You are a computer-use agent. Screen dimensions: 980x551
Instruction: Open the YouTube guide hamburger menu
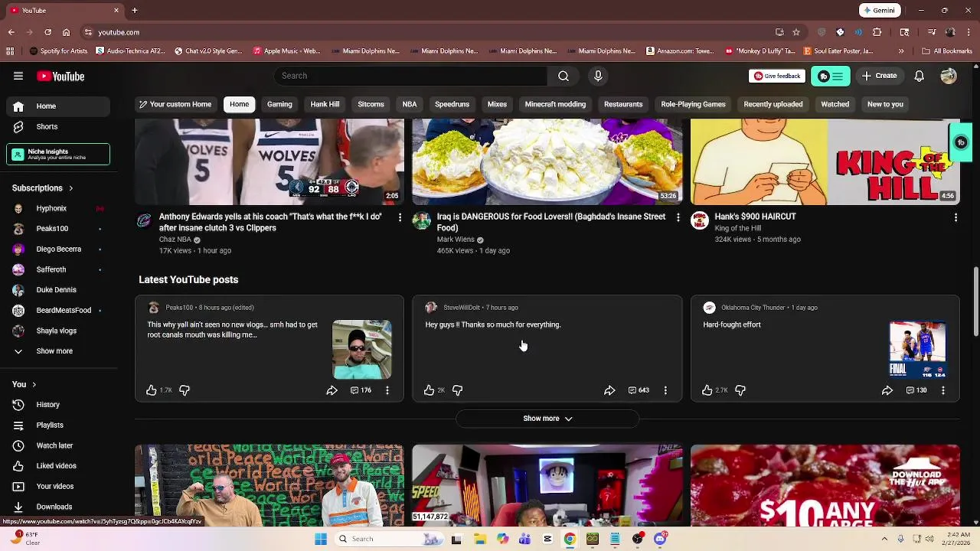18,76
